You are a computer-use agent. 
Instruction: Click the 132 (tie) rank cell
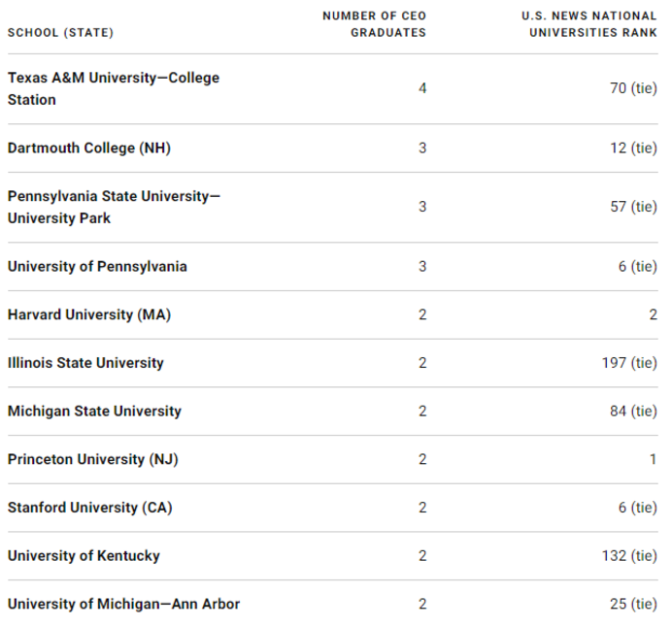point(629,556)
